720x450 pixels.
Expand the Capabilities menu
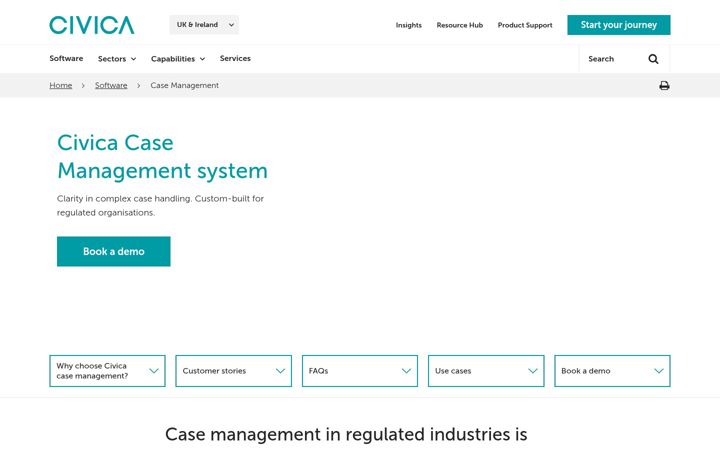178,59
